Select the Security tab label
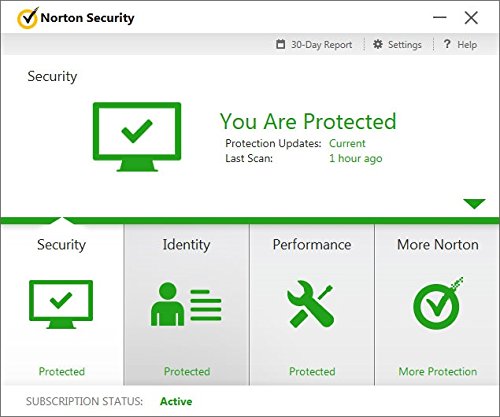Image resolution: width=500 pixels, height=417 pixels. (61, 245)
